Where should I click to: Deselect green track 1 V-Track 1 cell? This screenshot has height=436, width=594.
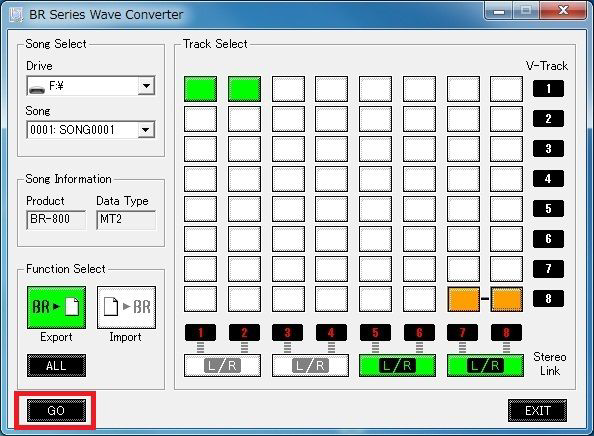[200, 89]
